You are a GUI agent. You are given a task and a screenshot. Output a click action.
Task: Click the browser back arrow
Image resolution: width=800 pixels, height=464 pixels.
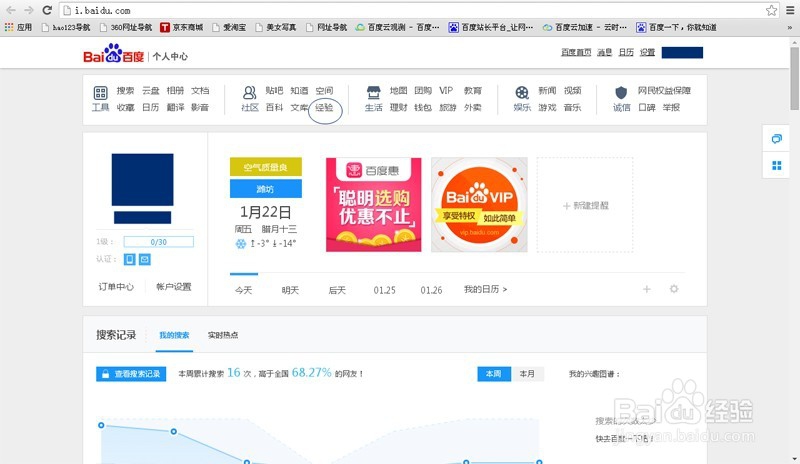pyautogui.click(x=11, y=10)
